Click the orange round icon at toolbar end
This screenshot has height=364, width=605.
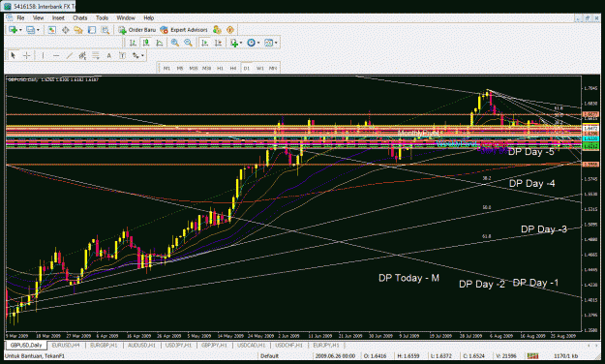[230, 30]
